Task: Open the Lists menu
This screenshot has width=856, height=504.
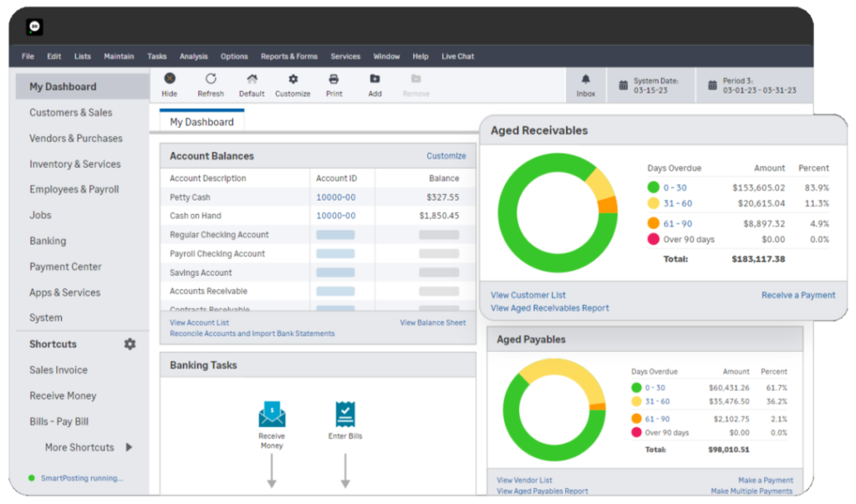Action: [x=83, y=56]
